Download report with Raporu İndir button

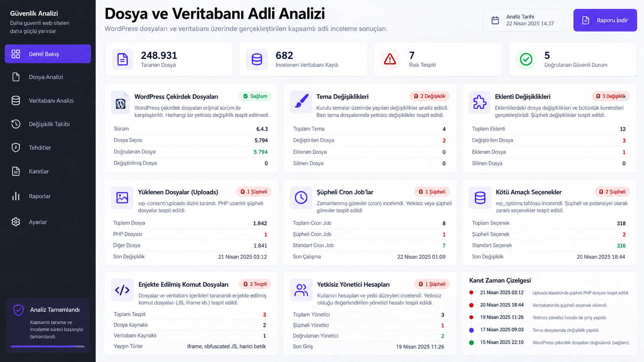[605, 20]
